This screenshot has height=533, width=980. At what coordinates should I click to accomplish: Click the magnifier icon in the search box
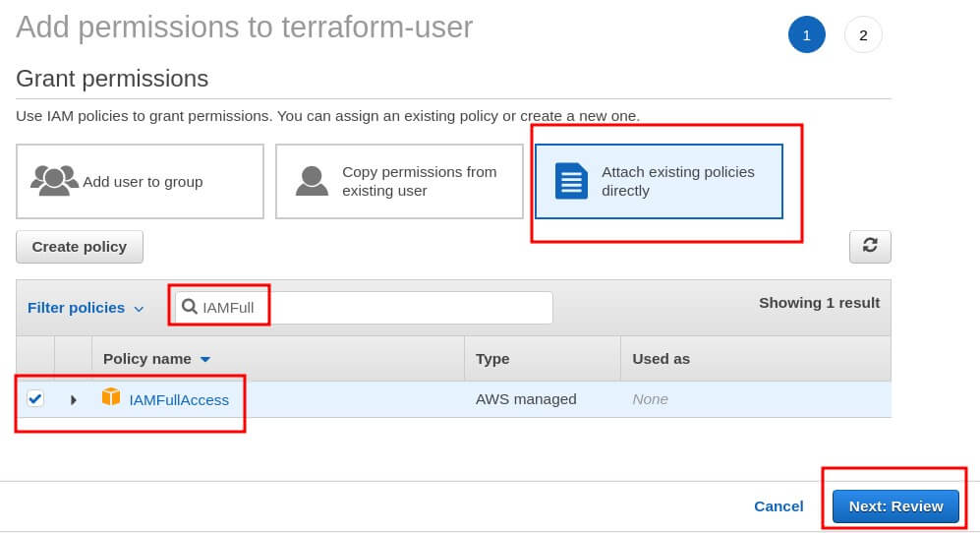190,307
